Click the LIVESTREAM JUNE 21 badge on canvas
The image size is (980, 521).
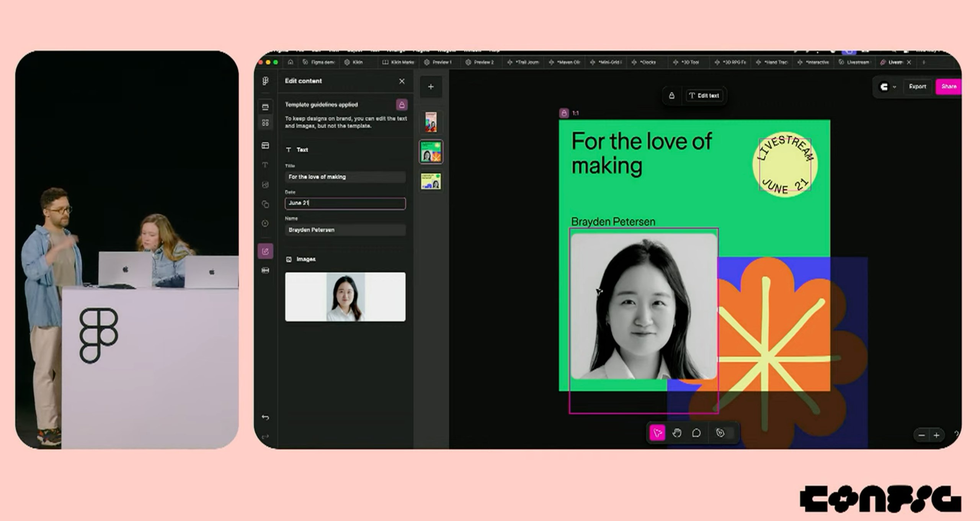pyautogui.click(x=785, y=164)
